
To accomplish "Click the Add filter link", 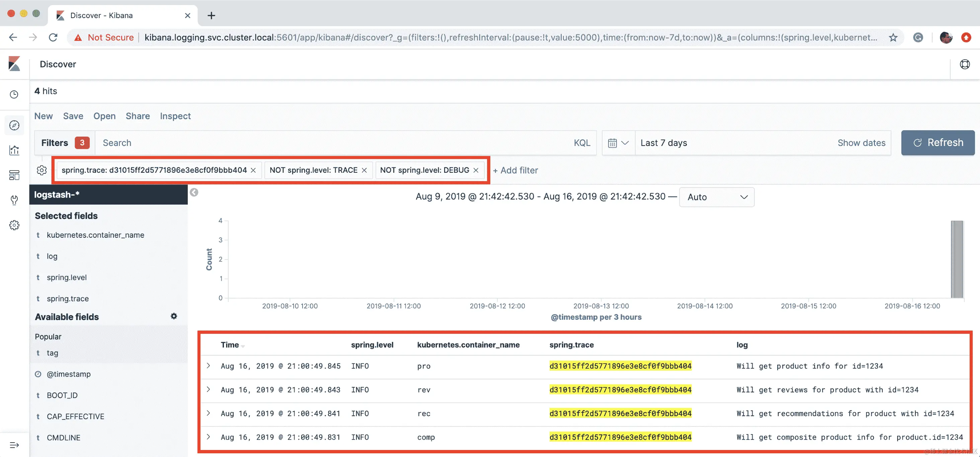I will click(515, 170).
